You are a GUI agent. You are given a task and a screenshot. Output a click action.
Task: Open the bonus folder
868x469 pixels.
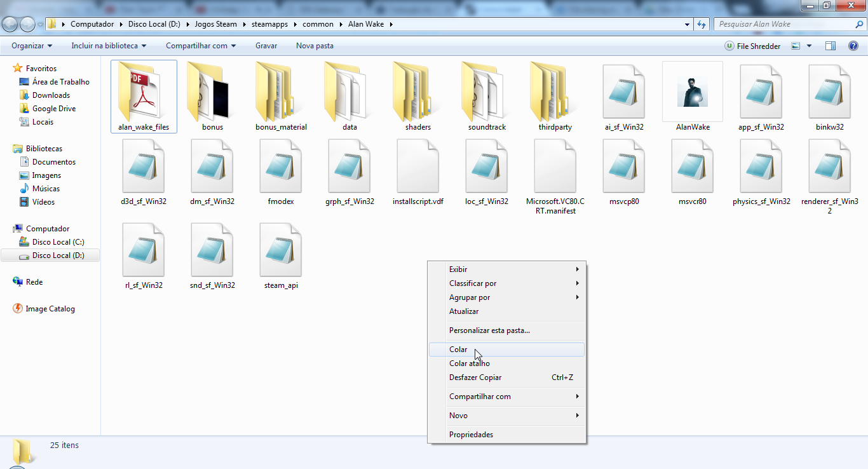pyautogui.click(x=212, y=96)
